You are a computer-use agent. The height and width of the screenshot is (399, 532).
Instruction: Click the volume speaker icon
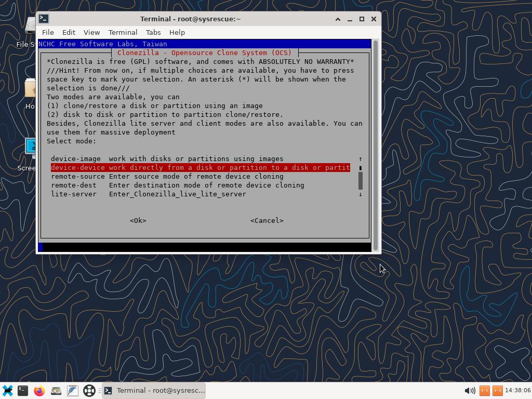click(x=469, y=390)
